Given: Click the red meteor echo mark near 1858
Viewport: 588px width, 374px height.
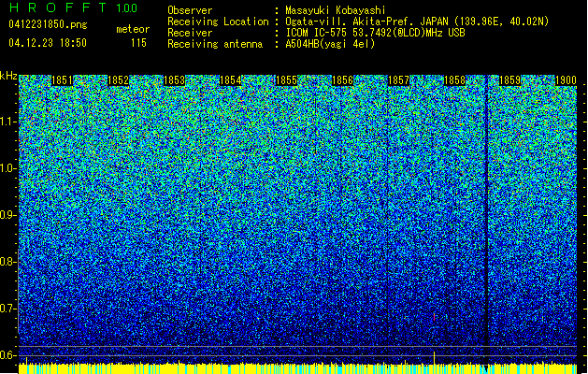Looking at the screenshot, I should (x=435, y=317).
